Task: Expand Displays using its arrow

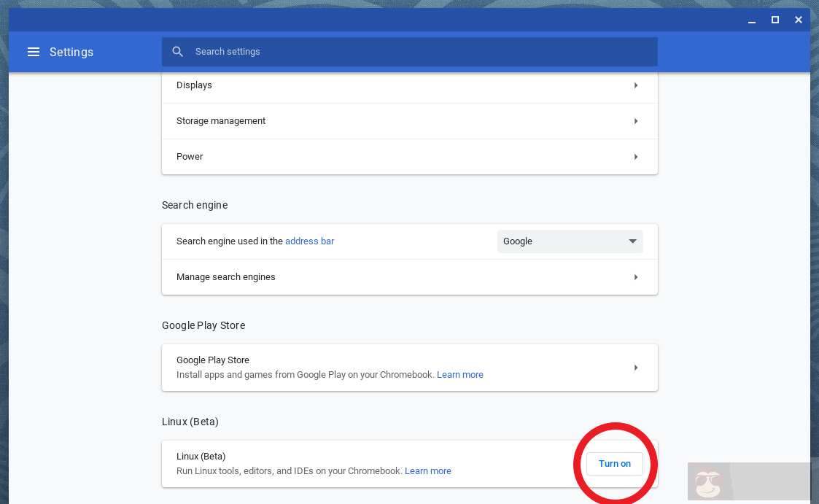Action: point(636,85)
